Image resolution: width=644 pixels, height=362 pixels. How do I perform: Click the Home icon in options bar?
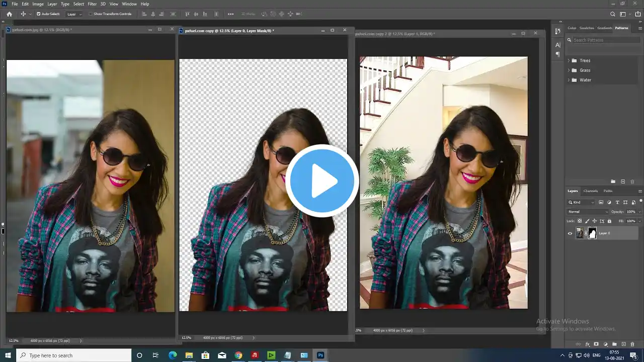point(9,14)
